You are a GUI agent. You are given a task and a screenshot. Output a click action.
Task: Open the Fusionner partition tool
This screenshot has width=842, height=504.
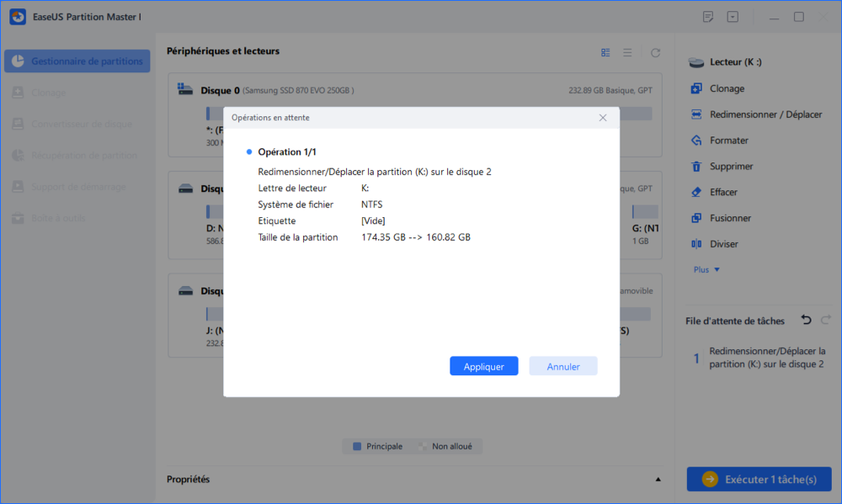point(732,218)
